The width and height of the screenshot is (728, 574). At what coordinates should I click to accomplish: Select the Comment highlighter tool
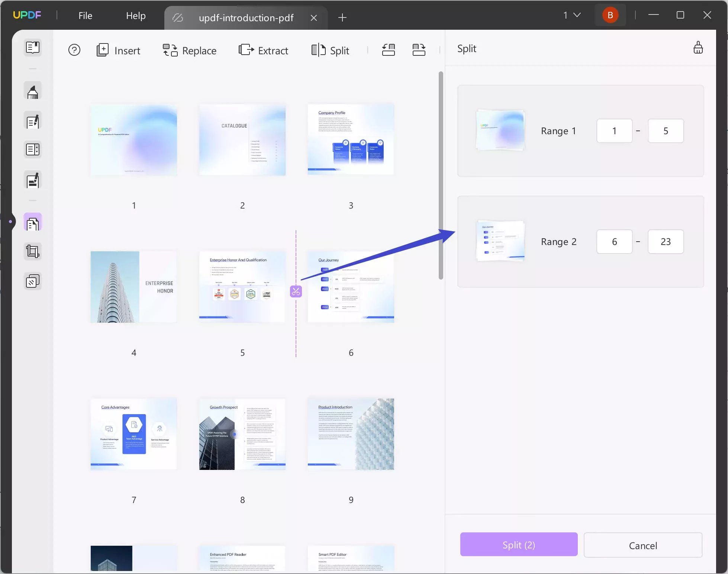pyautogui.click(x=33, y=91)
